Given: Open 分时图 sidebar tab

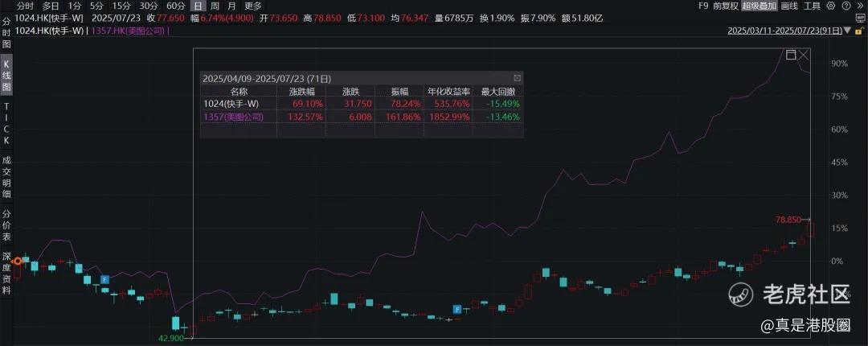Looking at the screenshot, I should click(x=6, y=33).
